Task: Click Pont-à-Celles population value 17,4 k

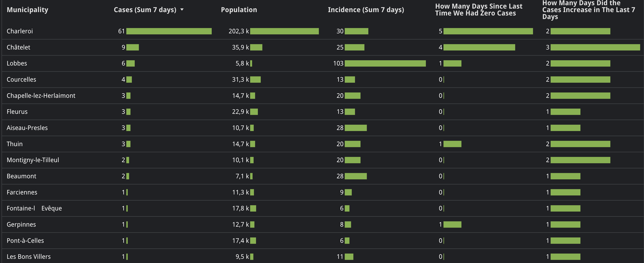Action: 240,240
